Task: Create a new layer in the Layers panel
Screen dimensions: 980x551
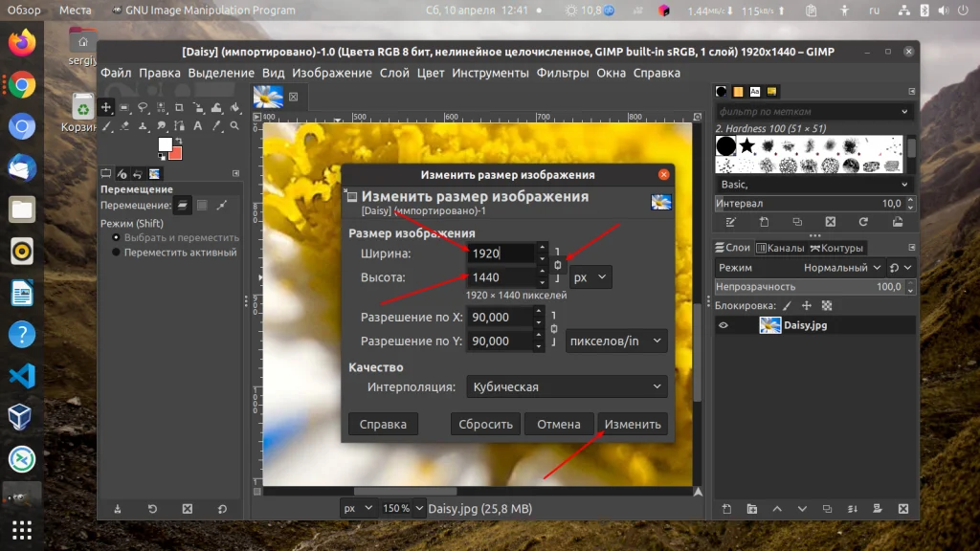Action: coord(727,510)
